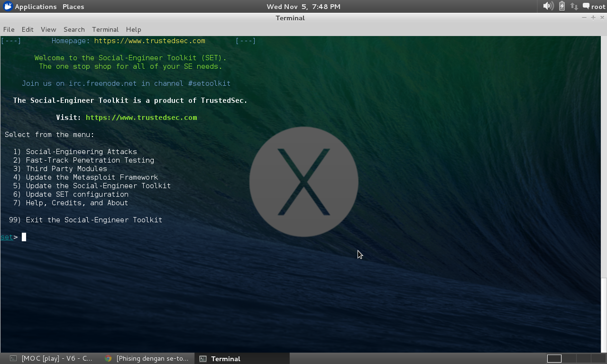Open the clock to show the calendar
This screenshot has width=607, height=364.
coord(303,6)
